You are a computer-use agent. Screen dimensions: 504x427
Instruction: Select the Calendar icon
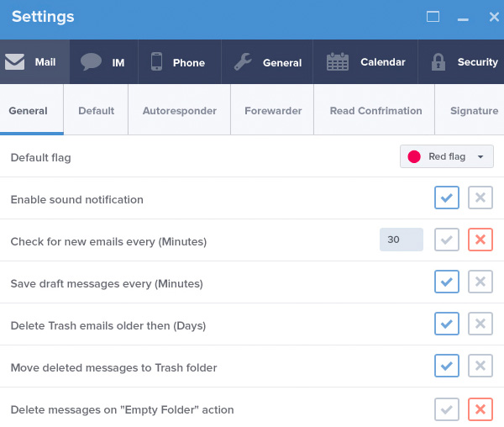pyautogui.click(x=338, y=62)
